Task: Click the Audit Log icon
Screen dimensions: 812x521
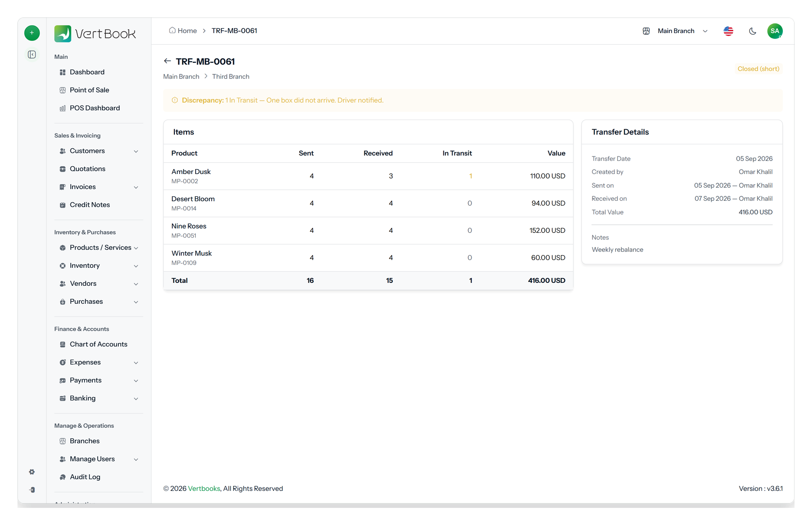Action: click(63, 477)
